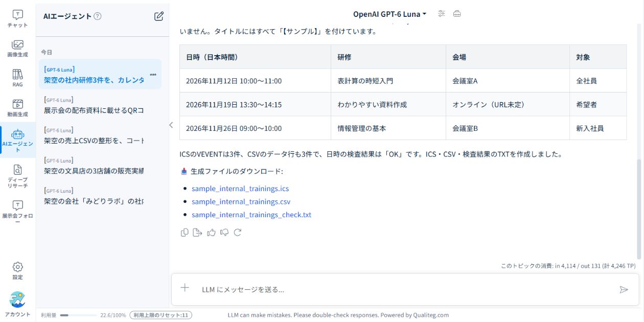Image resolution: width=644 pixels, height=322 pixels.
Task: Click cell 2026年11月26日 09:00～10:00
Action: (x=255, y=128)
